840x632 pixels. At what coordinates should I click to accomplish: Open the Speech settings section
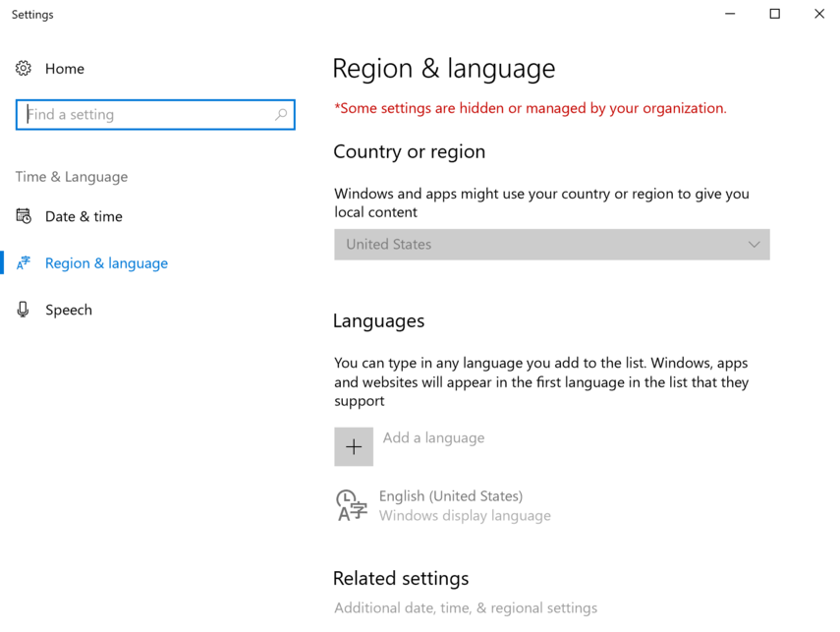(69, 310)
